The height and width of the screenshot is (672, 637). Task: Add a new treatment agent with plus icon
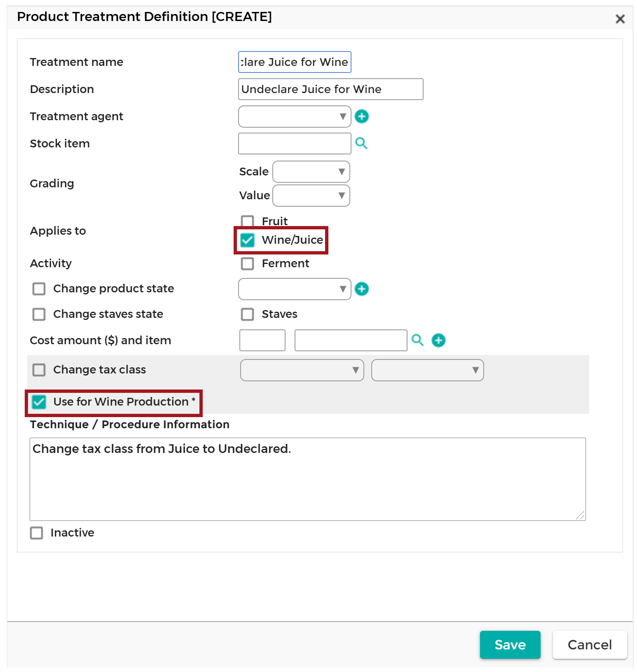(362, 117)
